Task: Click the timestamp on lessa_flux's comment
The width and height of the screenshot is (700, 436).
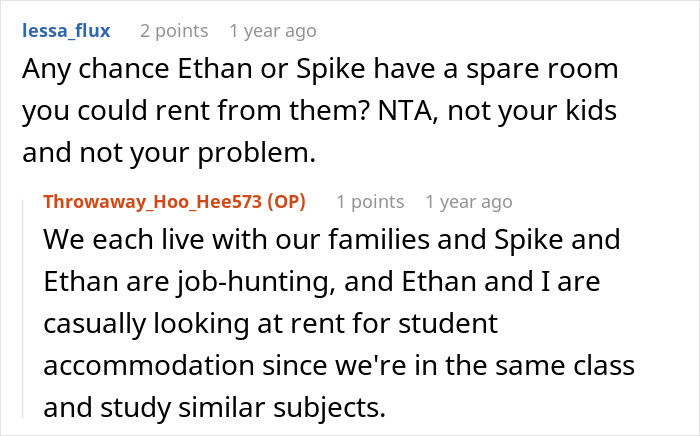Action: tap(272, 31)
